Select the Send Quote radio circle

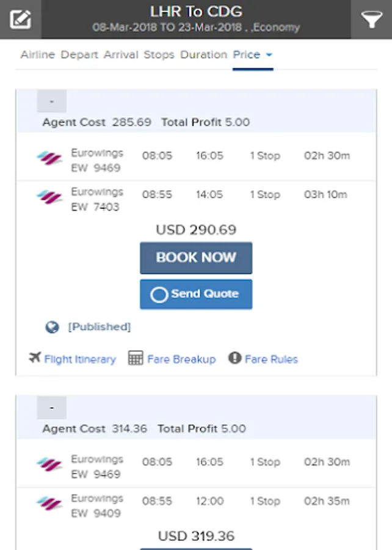click(x=159, y=295)
